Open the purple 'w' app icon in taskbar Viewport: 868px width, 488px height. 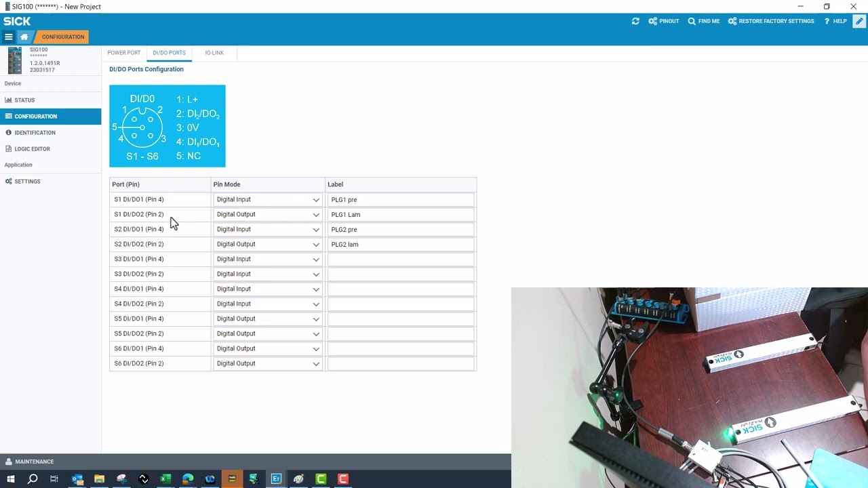coord(210,479)
